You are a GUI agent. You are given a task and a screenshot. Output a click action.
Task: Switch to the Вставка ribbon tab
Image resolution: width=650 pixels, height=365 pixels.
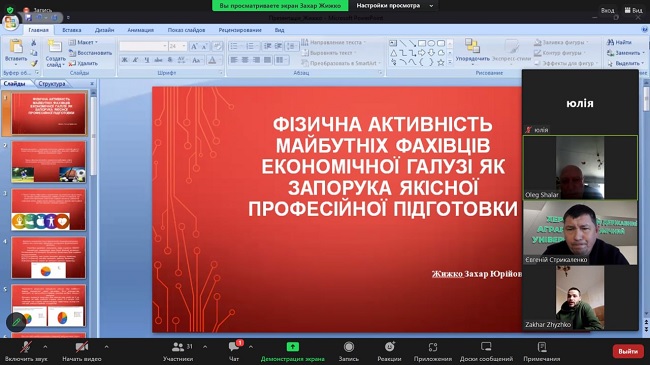pyautogui.click(x=72, y=30)
